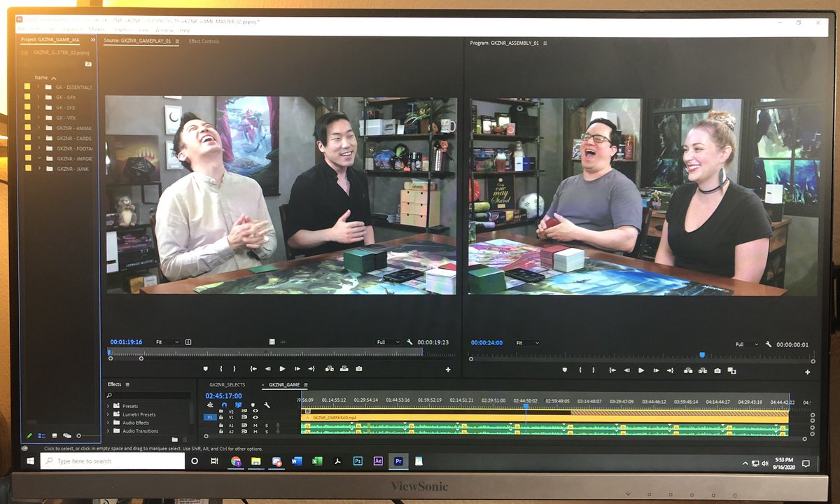Switch to GKZNR_SELECTS timeline tab
The width and height of the screenshot is (840, 504).
point(227,385)
